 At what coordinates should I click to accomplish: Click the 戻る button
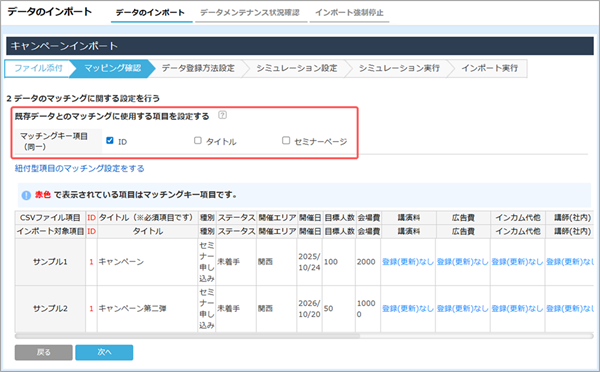click(44, 352)
